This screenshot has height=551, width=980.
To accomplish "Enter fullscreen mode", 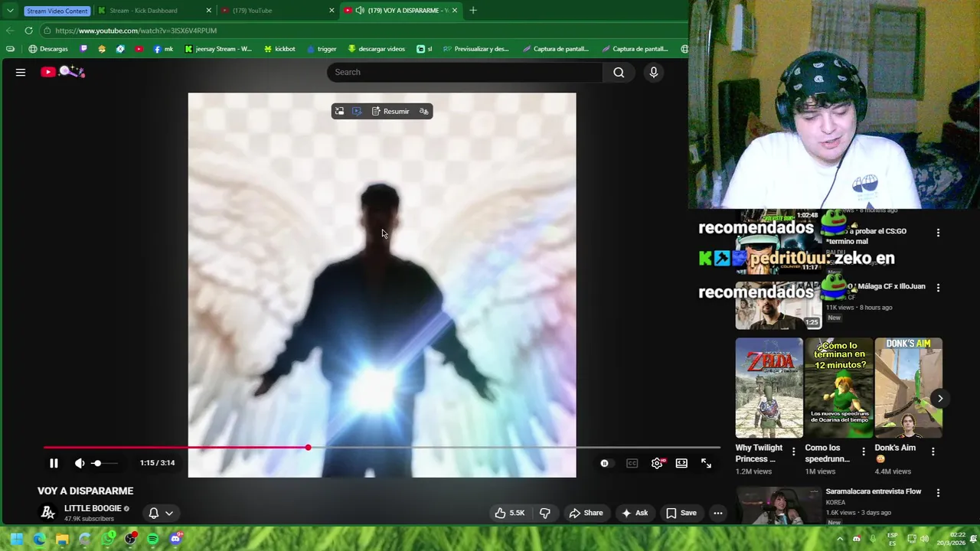I will pos(706,463).
